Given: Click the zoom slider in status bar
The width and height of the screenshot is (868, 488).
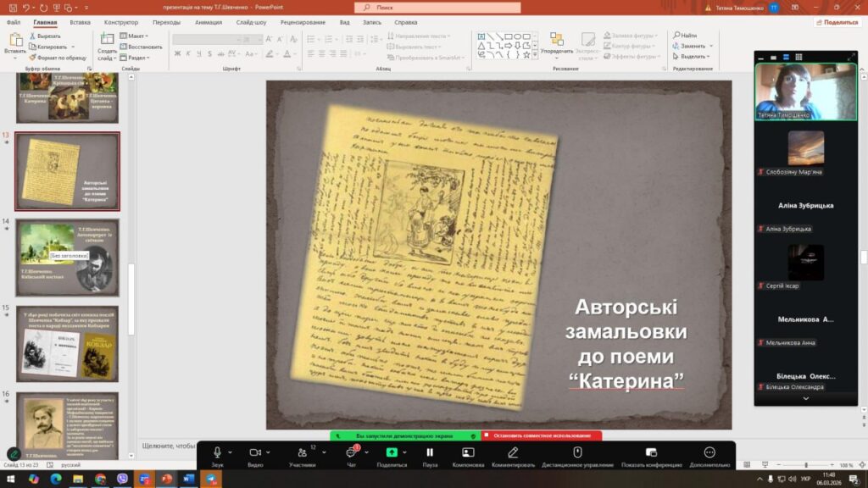Looking at the screenshot, I should [805, 465].
